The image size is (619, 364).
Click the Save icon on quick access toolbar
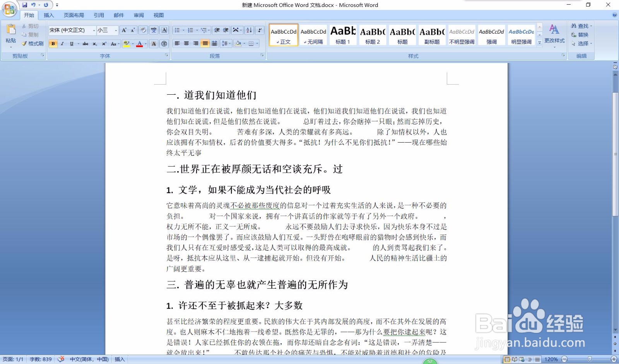coord(26,5)
